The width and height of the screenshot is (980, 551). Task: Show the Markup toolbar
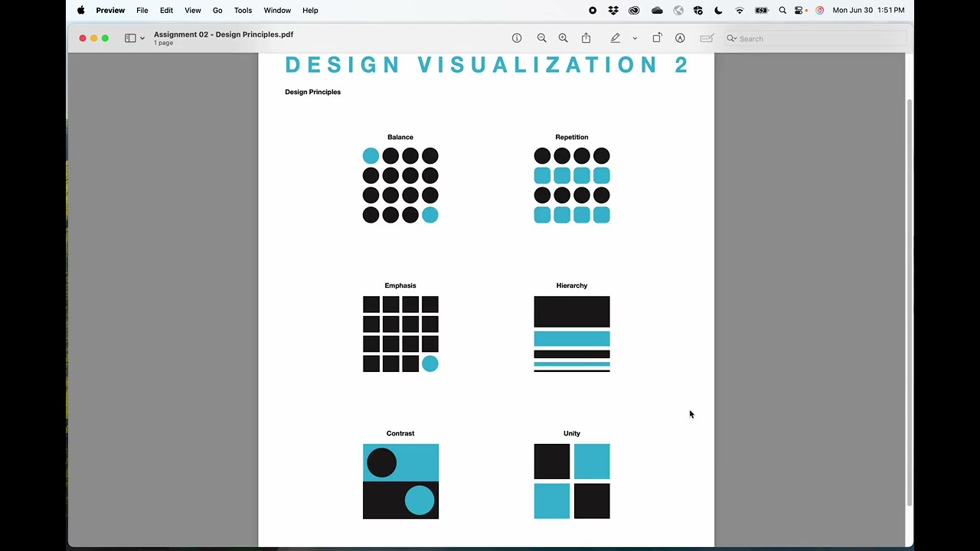(680, 38)
